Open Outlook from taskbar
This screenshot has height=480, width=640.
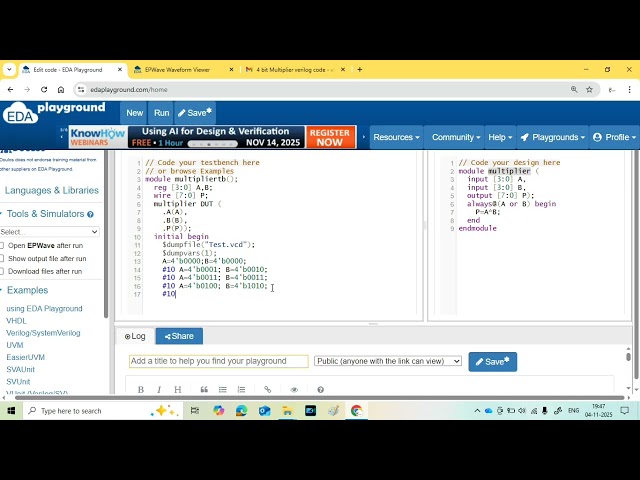point(264,411)
